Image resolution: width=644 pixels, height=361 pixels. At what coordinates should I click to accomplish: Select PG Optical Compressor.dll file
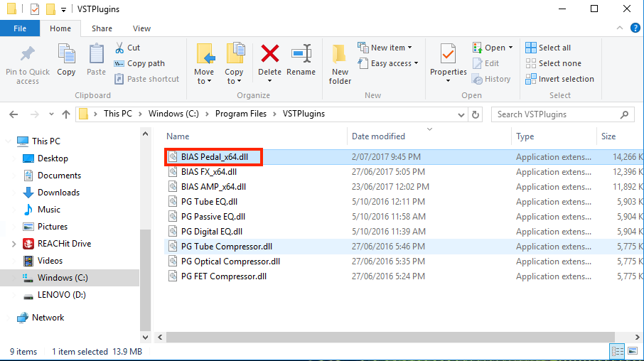click(x=230, y=262)
